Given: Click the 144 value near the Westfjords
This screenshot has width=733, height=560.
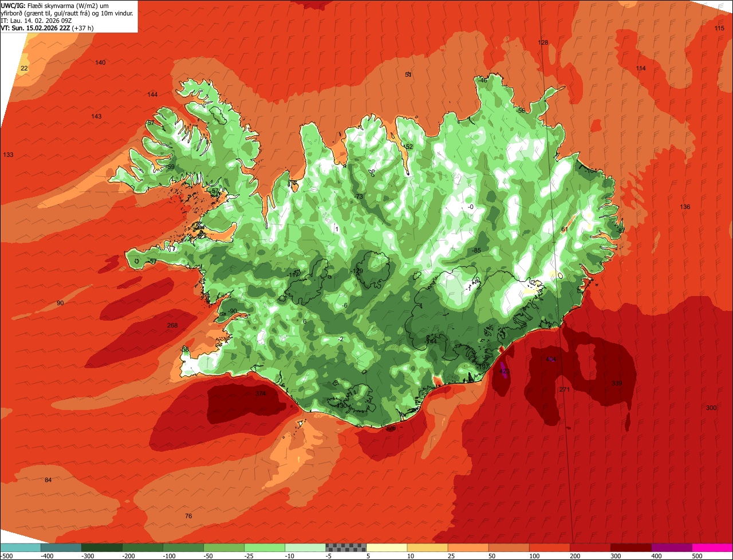Looking at the screenshot, I should (x=152, y=94).
